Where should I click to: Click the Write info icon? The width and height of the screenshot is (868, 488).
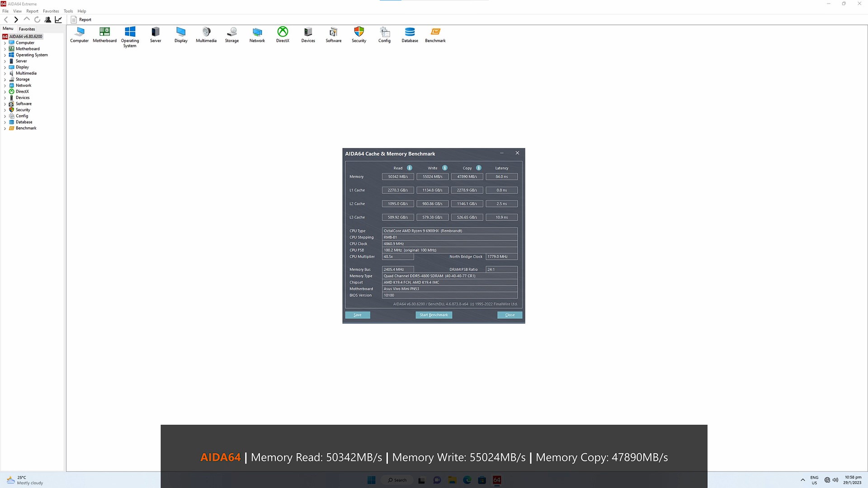pyautogui.click(x=445, y=168)
